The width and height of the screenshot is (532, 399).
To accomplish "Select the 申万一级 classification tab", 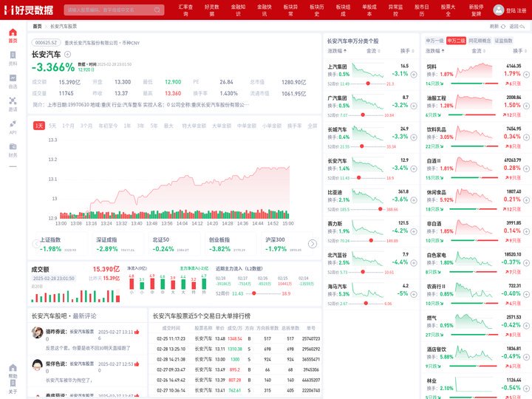I will (434, 41).
